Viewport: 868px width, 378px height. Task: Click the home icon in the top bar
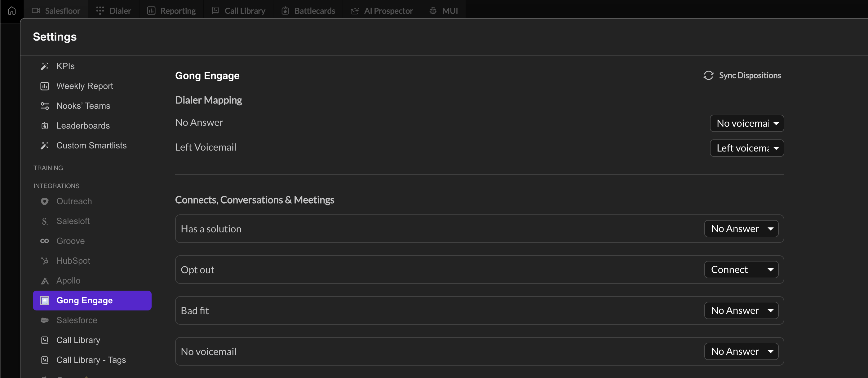tap(12, 11)
